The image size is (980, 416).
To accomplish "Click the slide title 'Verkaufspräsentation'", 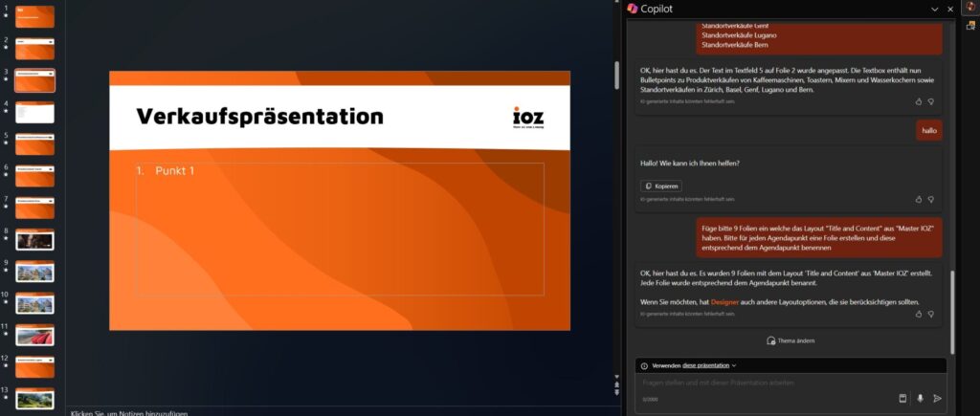I will coord(260,116).
